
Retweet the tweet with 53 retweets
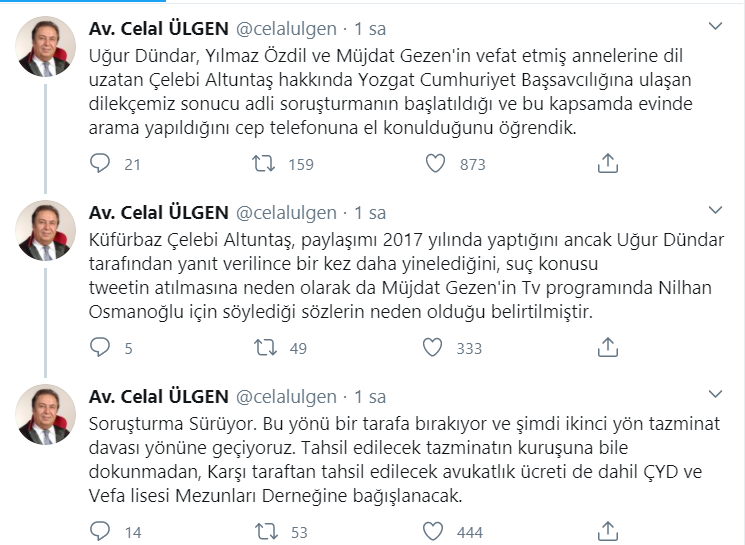click(x=264, y=531)
